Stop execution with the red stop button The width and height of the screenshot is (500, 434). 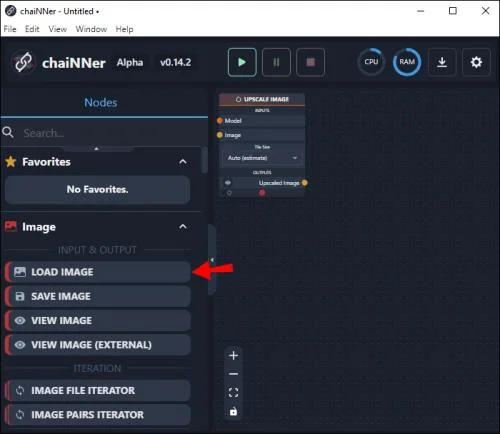(x=310, y=62)
